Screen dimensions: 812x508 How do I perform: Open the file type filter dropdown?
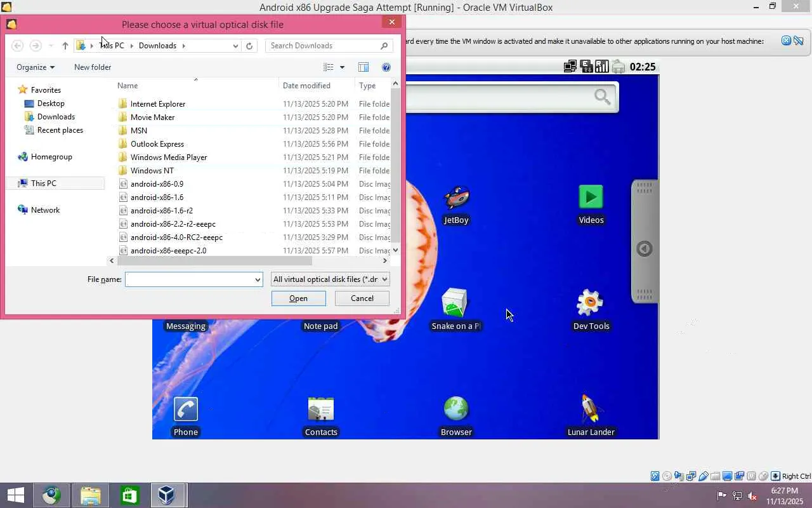pyautogui.click(x=330, y=279)
